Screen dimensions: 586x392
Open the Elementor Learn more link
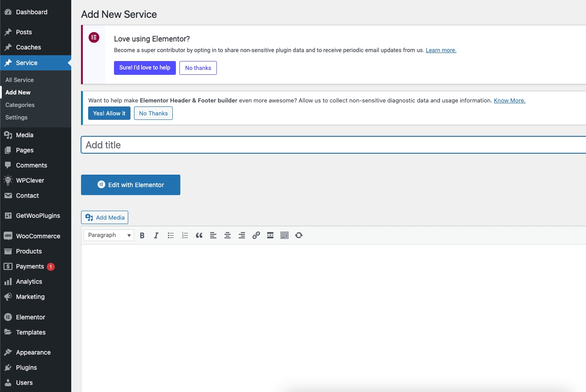441,50
